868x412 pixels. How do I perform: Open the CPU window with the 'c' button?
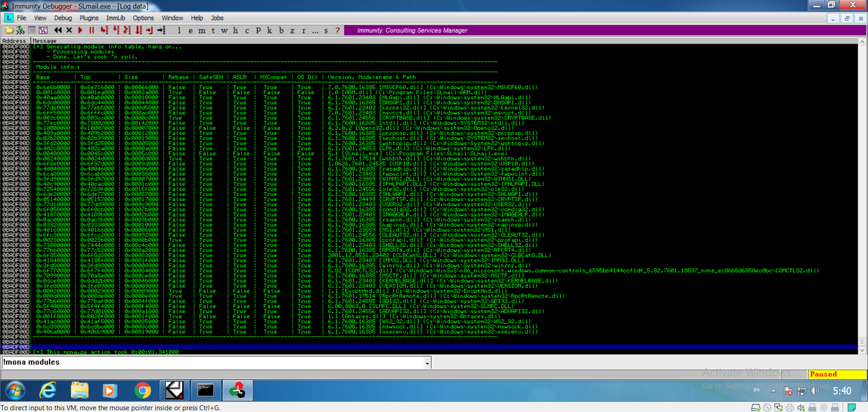click(x=247, y=30)
